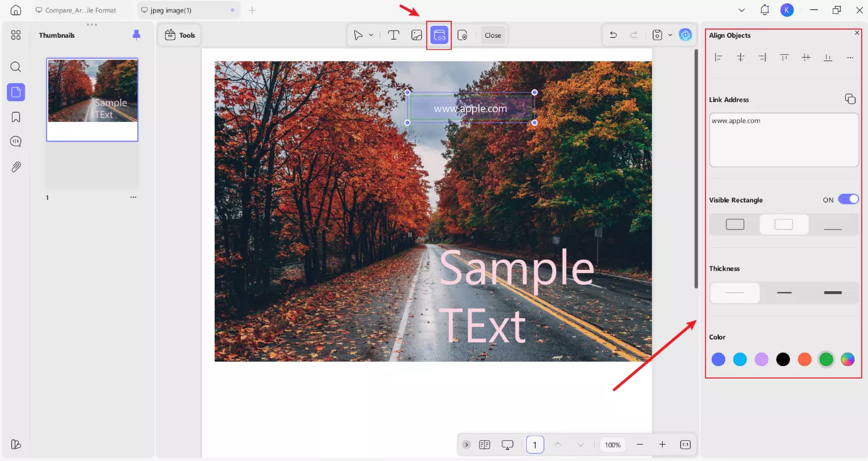
Task: Choose the underline link style
Action: (832, 225)
